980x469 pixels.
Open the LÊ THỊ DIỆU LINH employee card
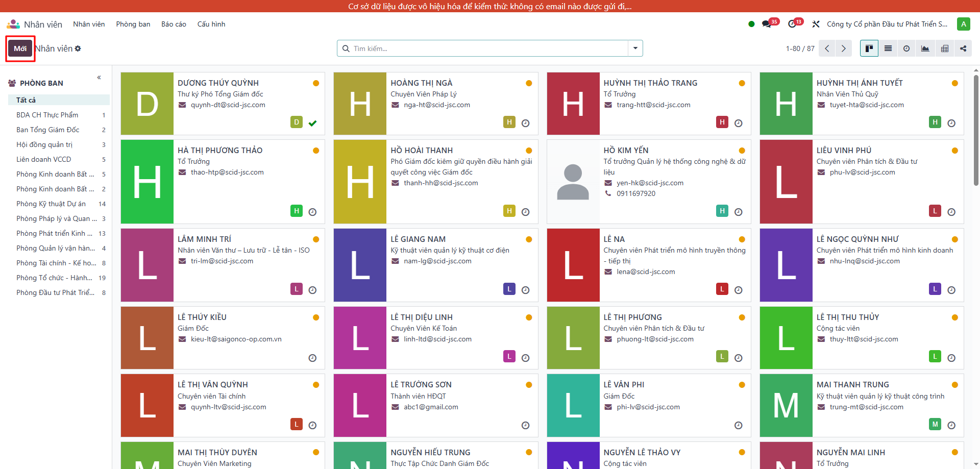pos(436,338)
